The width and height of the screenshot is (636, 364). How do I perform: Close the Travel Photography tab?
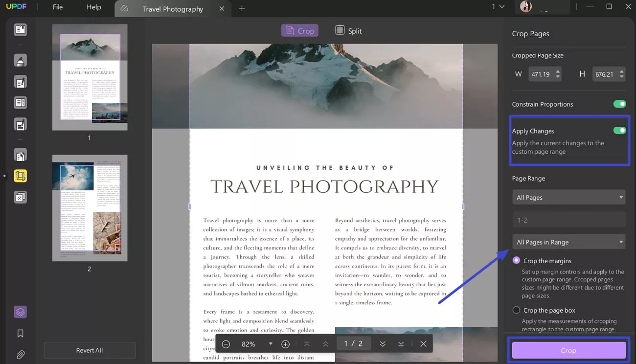(222, 9)
